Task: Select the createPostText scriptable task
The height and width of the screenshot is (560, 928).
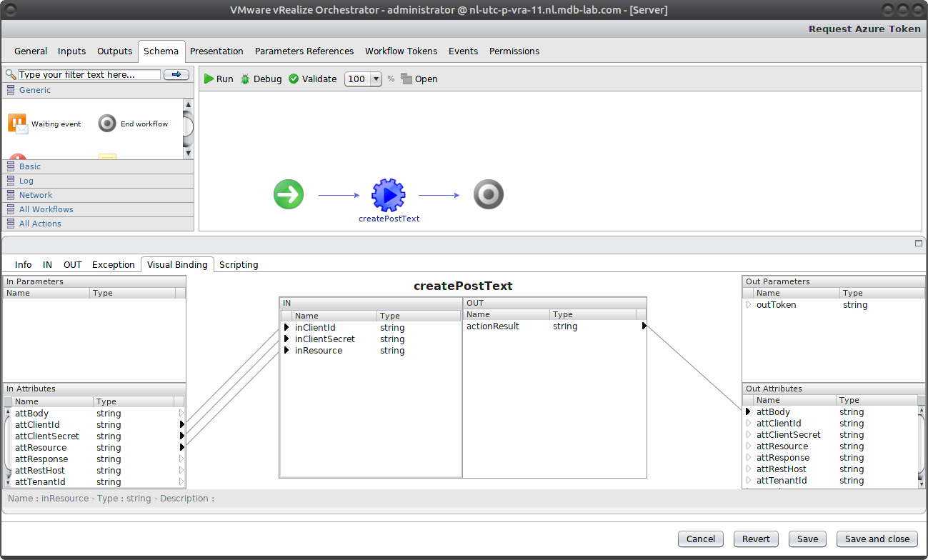Action: 389,194
